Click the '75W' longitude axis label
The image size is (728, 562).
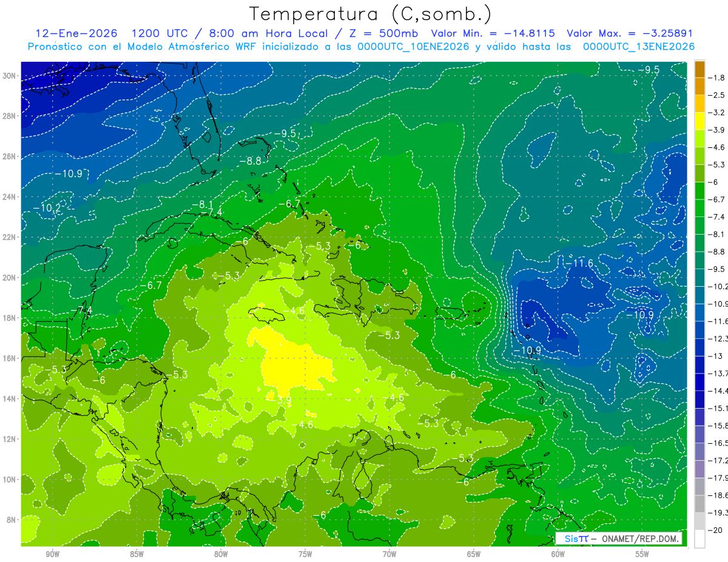(x=305, y=555)
